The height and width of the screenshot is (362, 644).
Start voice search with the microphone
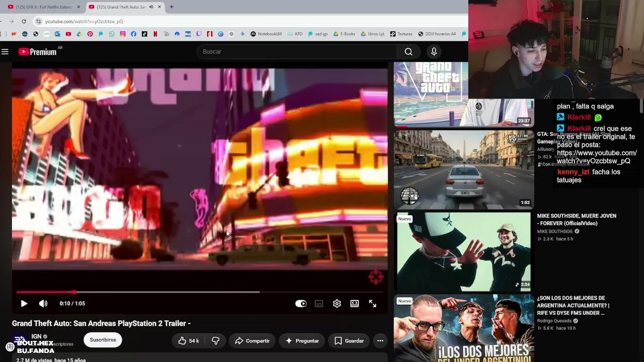[434, 52]
